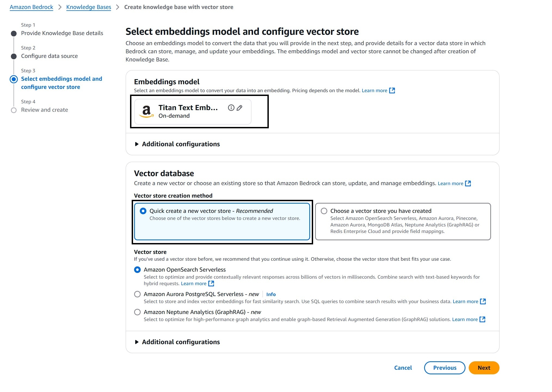Image resolution: width=552 pixels, height=392 pixels.
Task: Click the pencil edit icon on model card
Action: [x=239, y=108]
